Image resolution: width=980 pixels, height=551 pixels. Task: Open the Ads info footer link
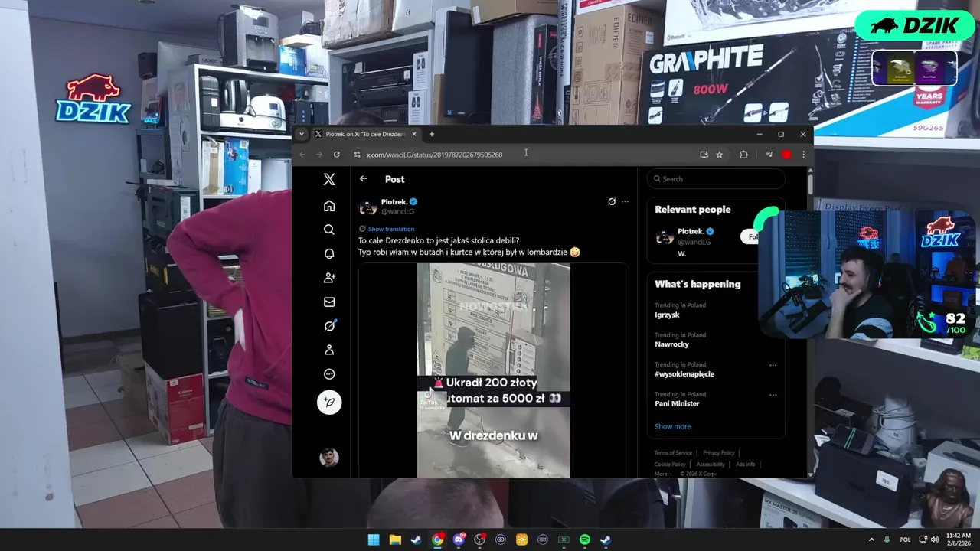coord(746,465)
